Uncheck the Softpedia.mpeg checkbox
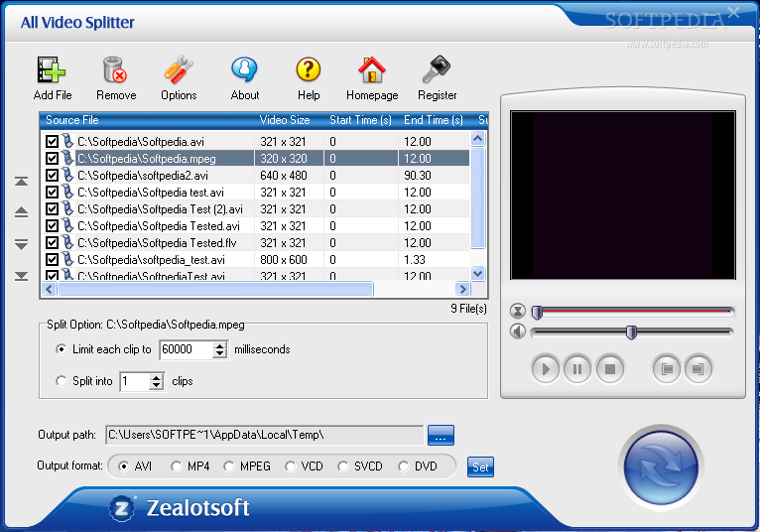The image size is (760, 532). tap(52, 159)
